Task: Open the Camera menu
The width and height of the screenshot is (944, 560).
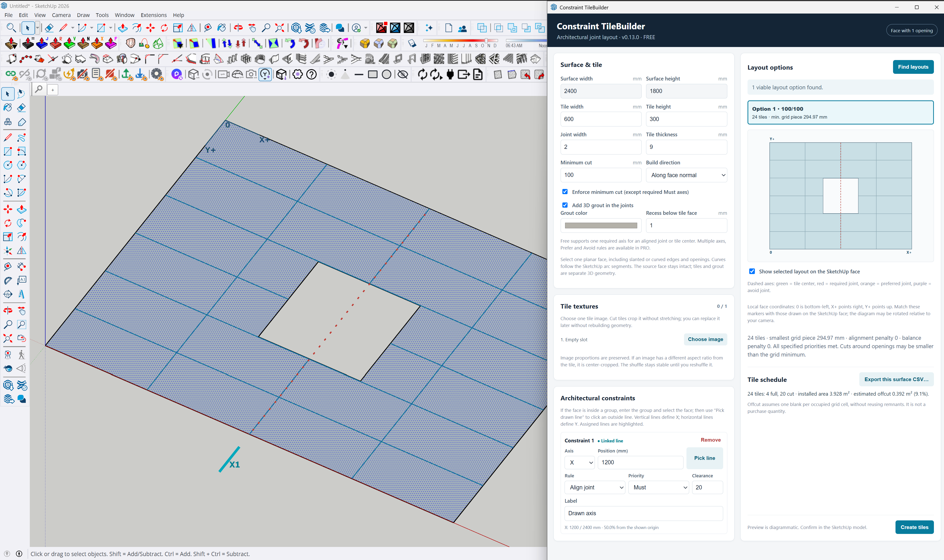Action: pos(61,15)
